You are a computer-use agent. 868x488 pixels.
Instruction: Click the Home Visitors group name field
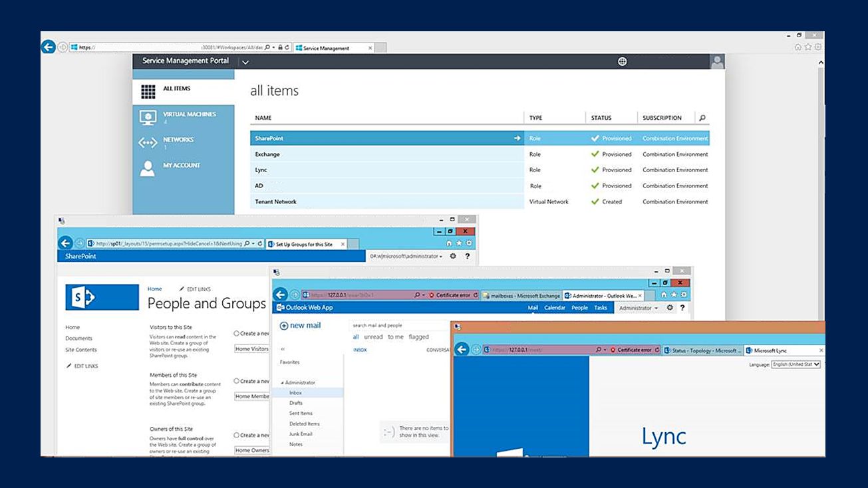coord(252,348)
